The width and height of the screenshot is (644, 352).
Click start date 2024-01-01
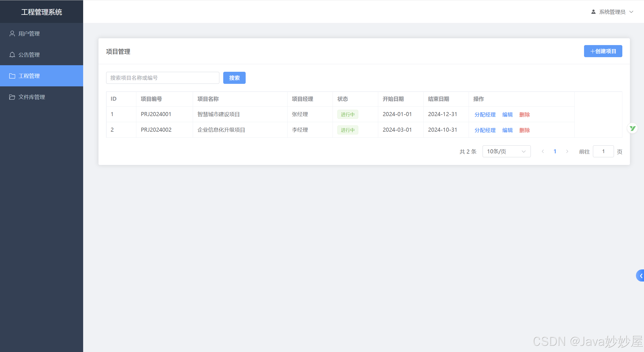click(x=397, y=114)
